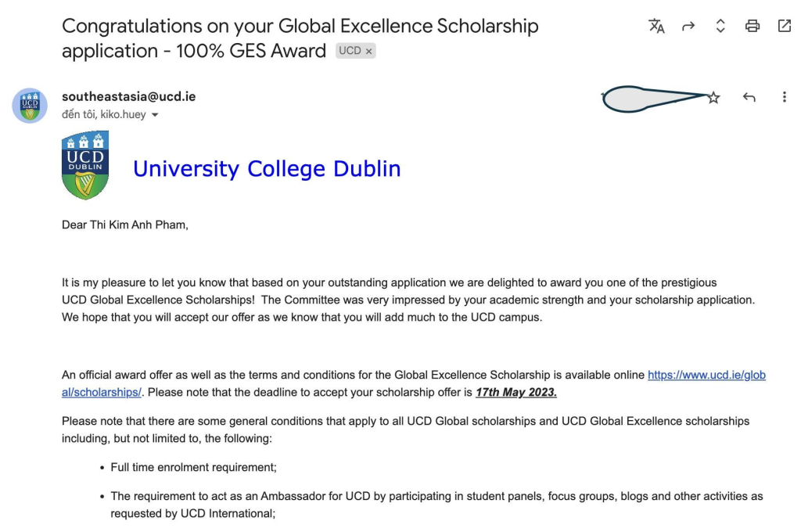This screenshot has height=532, width=801.
Task: Click the 17th May 2023 deadline text
Action: point(516,393)
